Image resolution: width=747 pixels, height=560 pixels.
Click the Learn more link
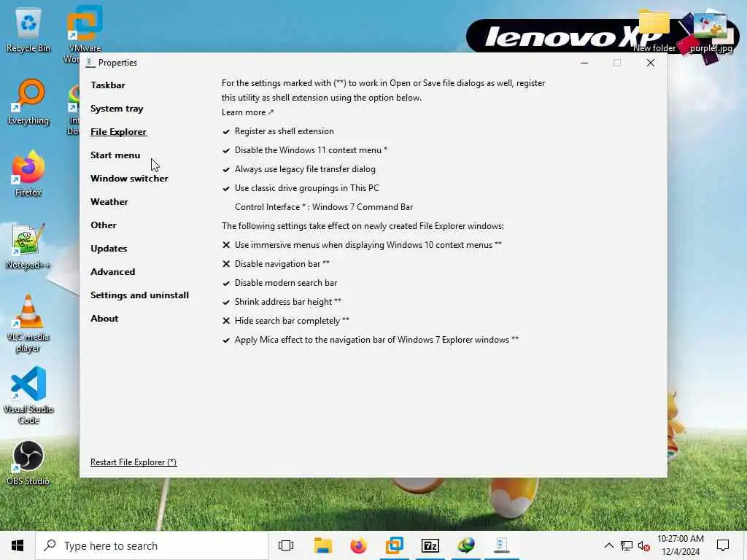coord(247,112)
